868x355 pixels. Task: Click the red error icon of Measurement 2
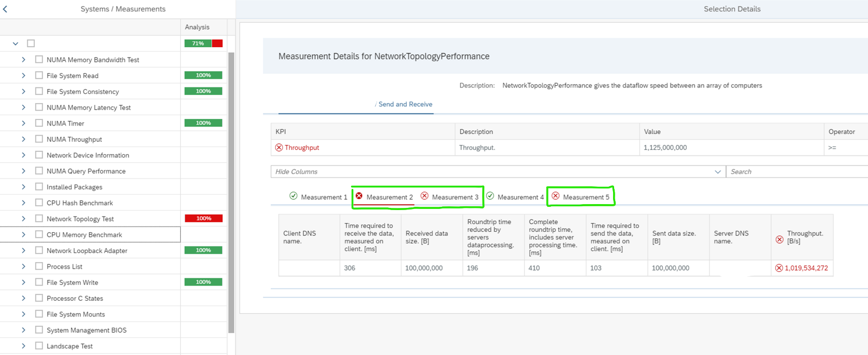coord(359,196)
